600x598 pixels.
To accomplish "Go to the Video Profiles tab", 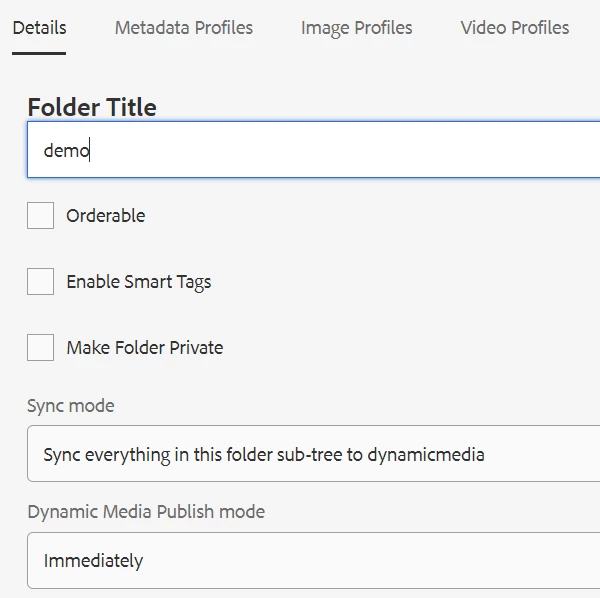I will point(514,28).
